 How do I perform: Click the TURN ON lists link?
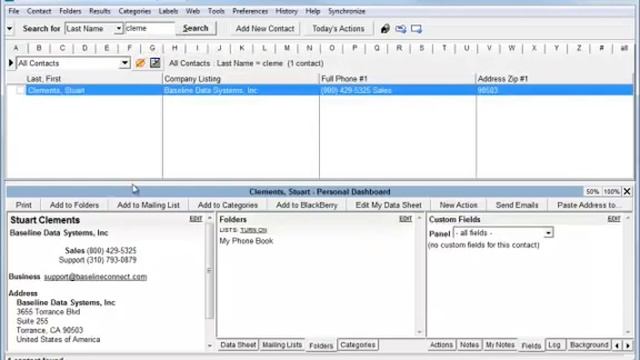click(253, 230)
